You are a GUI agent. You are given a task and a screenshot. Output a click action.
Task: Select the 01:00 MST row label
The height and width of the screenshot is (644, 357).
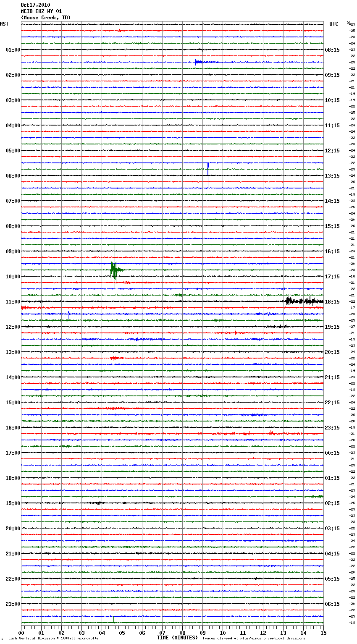[13, 50]
